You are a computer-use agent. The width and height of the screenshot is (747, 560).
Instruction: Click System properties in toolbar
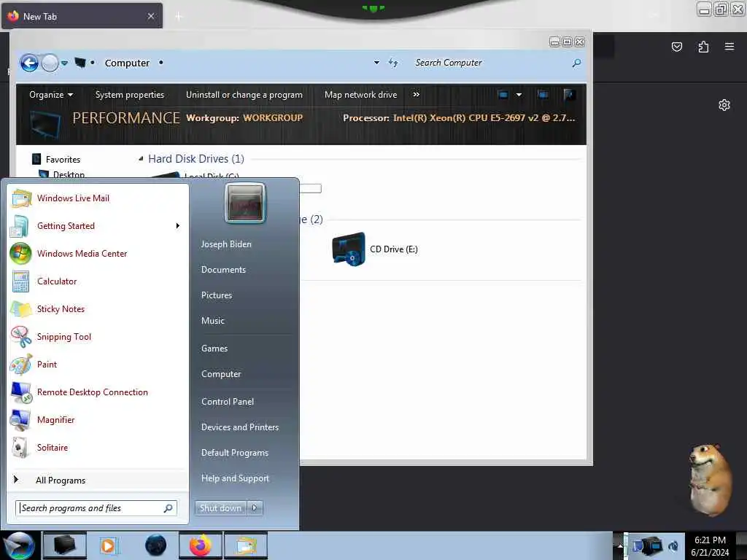130,95
